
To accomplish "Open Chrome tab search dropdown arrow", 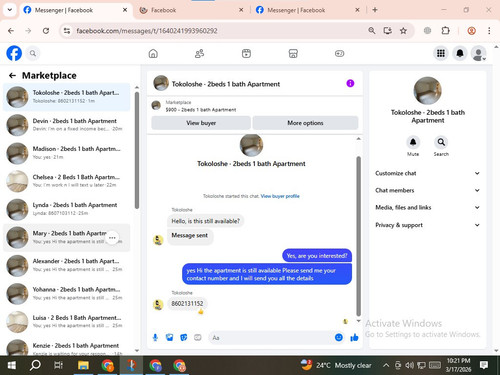I will tap(10, 10).
